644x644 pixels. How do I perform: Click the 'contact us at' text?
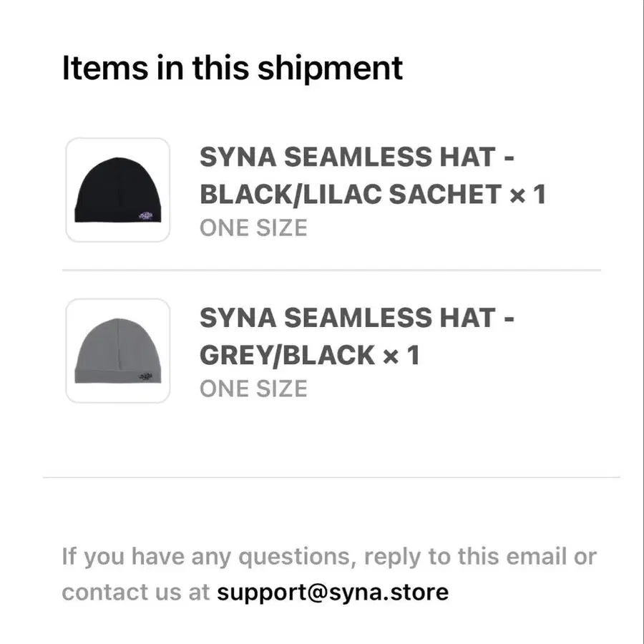pos(135,592)
